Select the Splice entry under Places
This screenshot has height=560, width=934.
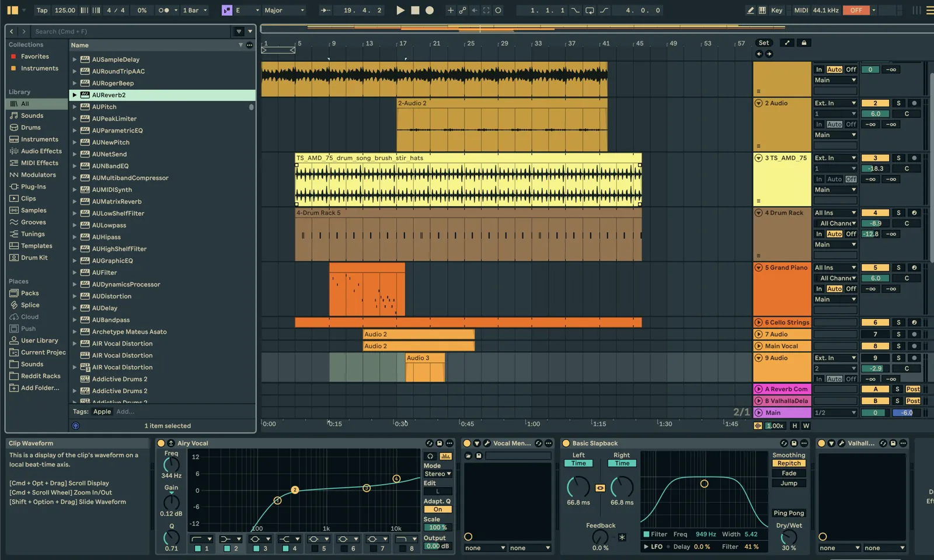30,305
